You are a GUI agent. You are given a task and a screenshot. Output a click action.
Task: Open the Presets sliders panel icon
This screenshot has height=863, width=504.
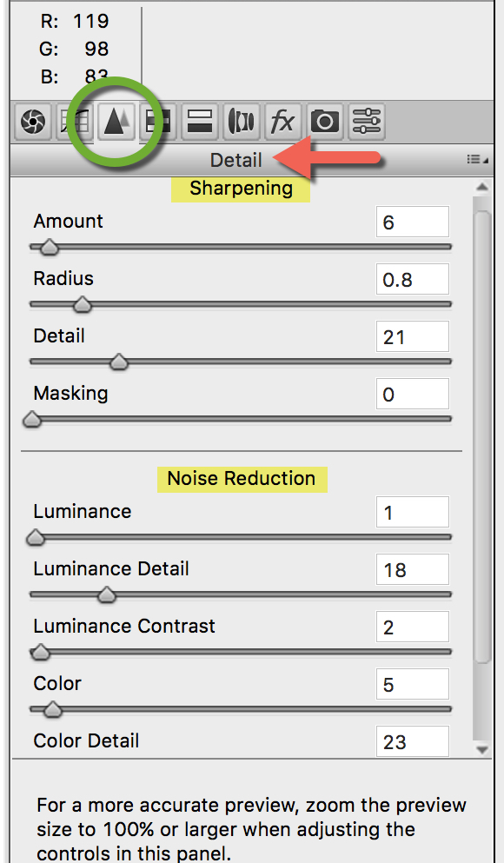coord(367,121)
